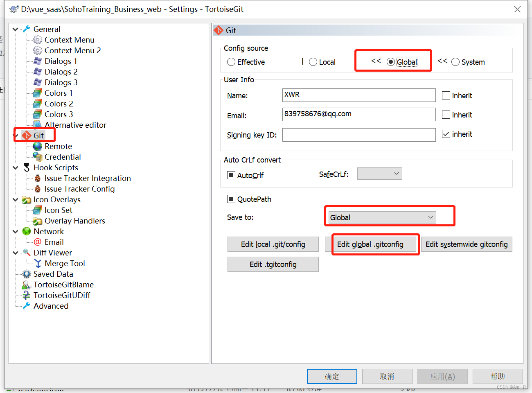The width and height of the screenshot is (532, 393).
Task: Click the gear icon beside Context Menu
Action: [38, 40]
